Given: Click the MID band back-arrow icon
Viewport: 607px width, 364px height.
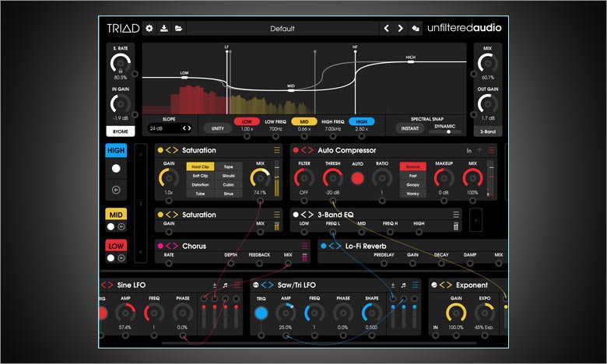Looking at the screenshot, I should click(121, 226).
